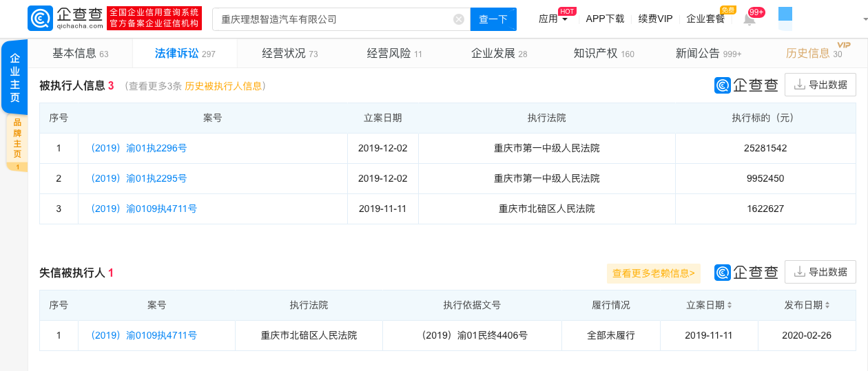Open 续费VIP link in header
The width and height of the screenshot is (868, 371).
point(655,19)
